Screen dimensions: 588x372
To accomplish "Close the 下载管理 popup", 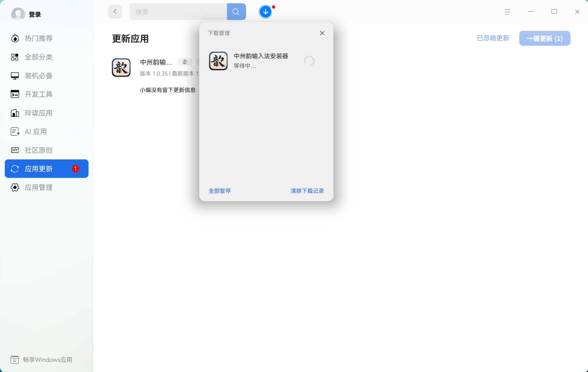I will click(x=322, y=33).
